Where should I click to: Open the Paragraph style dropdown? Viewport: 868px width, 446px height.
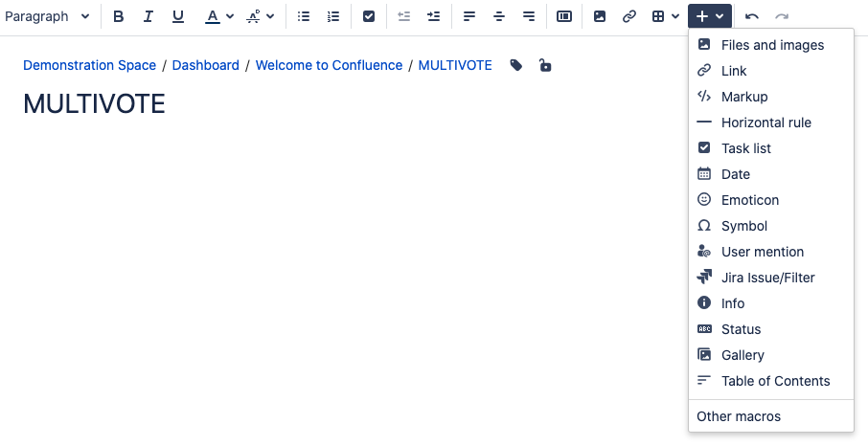(x=48, y=16)
